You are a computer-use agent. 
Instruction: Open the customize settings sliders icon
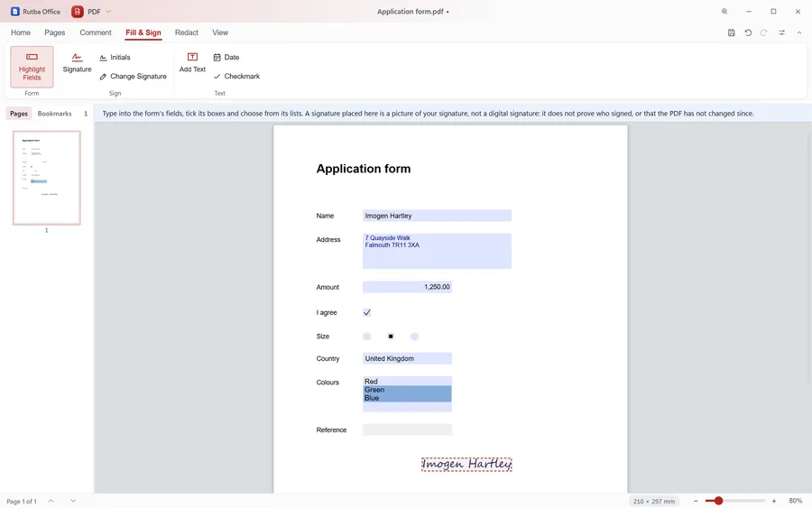pyautogui.click(x=782, y=32)
